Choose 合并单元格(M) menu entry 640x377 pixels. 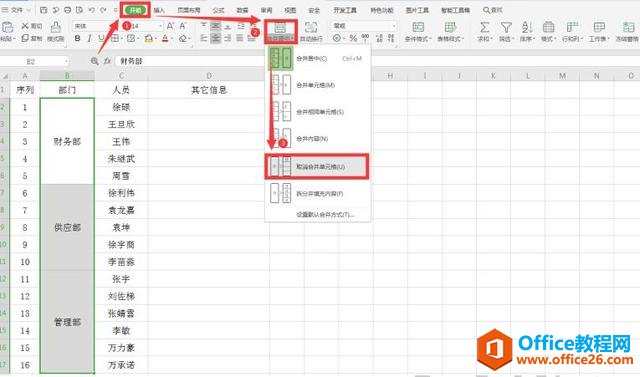[x=318, y=85]
